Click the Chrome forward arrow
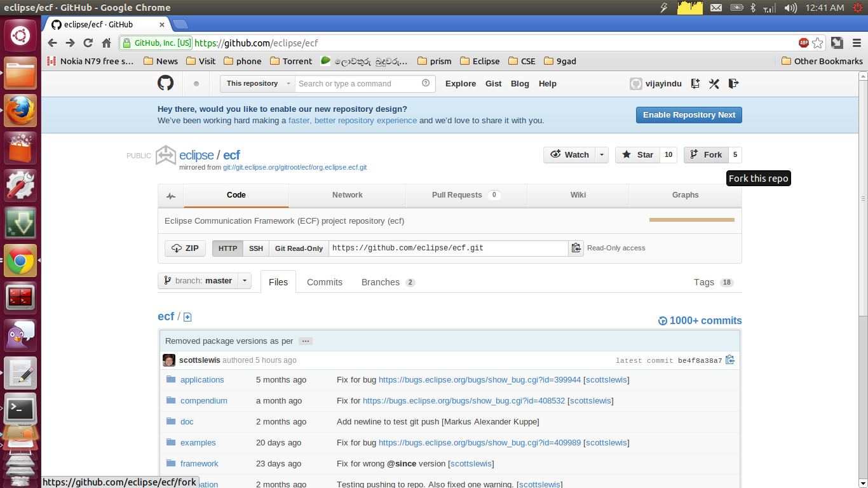The image size is (868, 488). click(70, 43)
